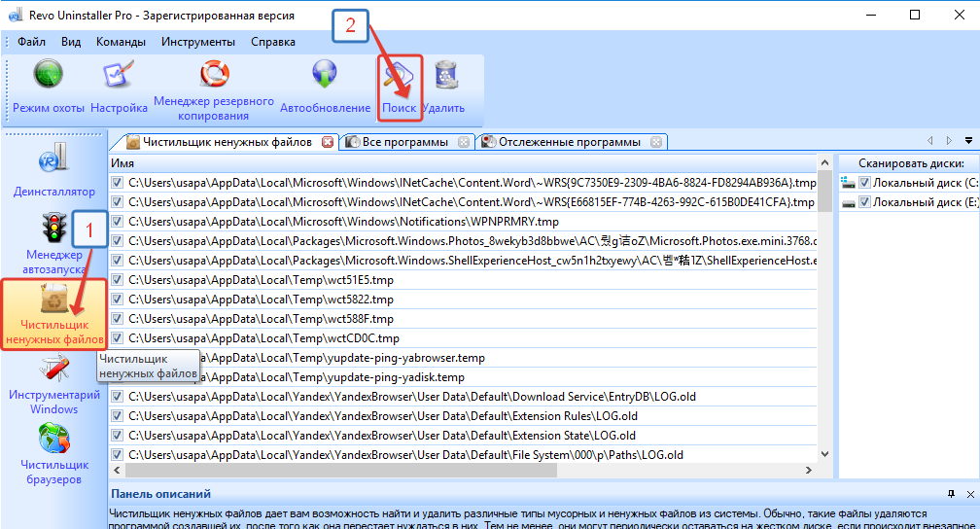Viewport: 980px width, 529px height.
Task: Click Revo Uninstaller Pro title bar icon
Action: coord(15,15)
